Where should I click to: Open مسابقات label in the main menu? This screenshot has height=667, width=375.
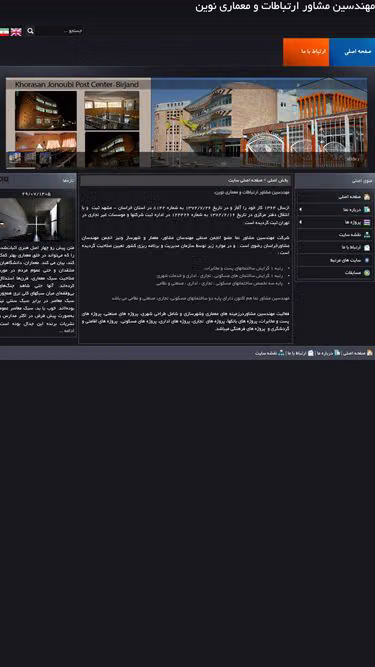click(x=353, y=273)
